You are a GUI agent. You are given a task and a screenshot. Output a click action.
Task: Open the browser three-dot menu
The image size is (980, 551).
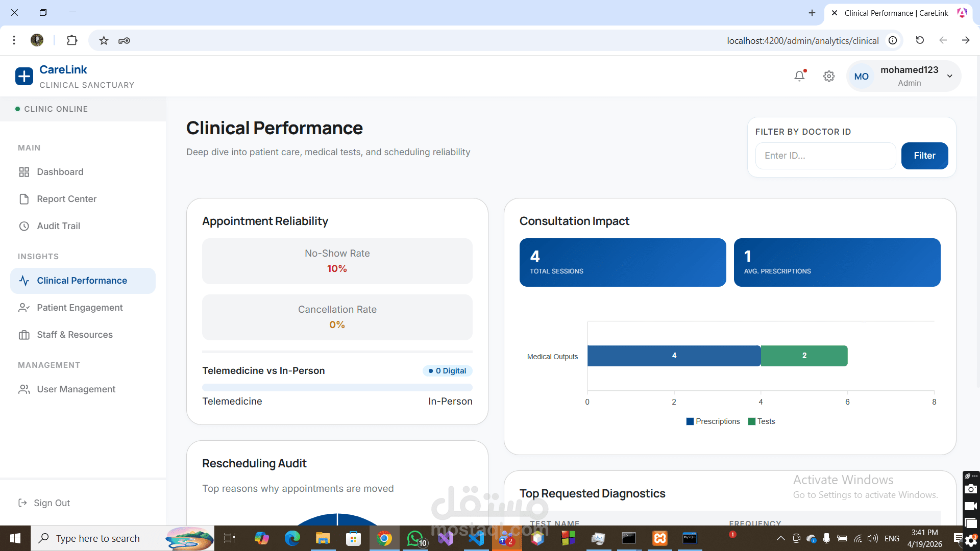pos(14,40)
